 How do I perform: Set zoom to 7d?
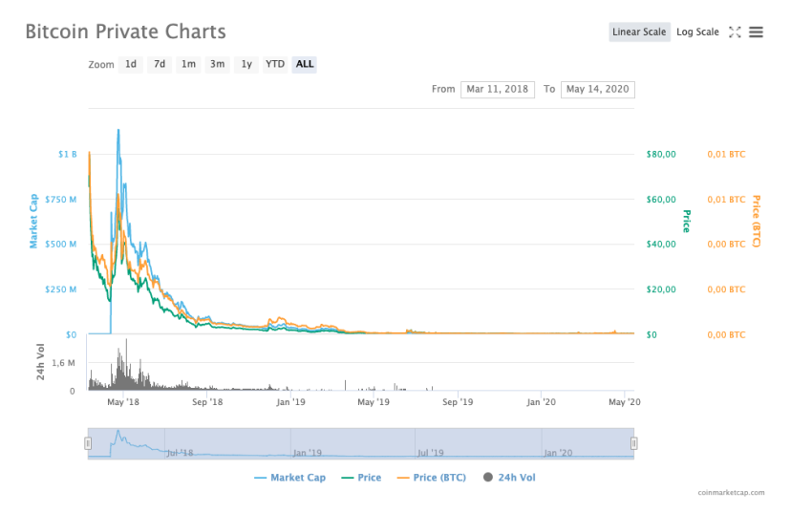[160, 64]
